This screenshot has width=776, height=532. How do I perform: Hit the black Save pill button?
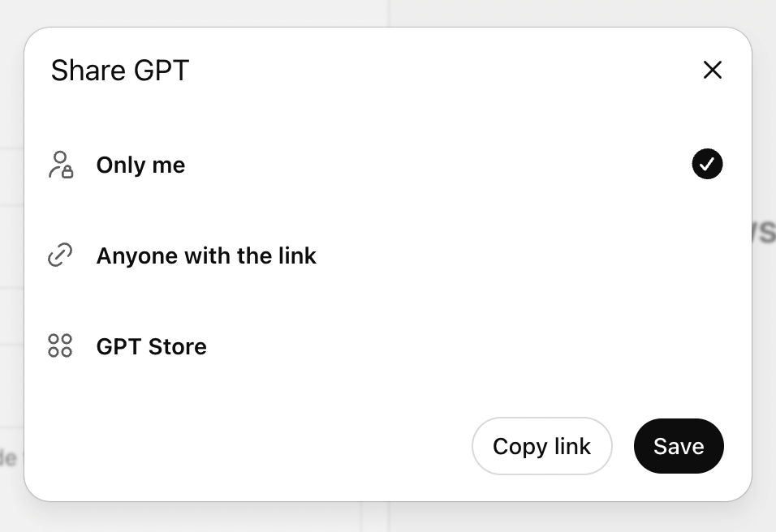click(679, 446)
